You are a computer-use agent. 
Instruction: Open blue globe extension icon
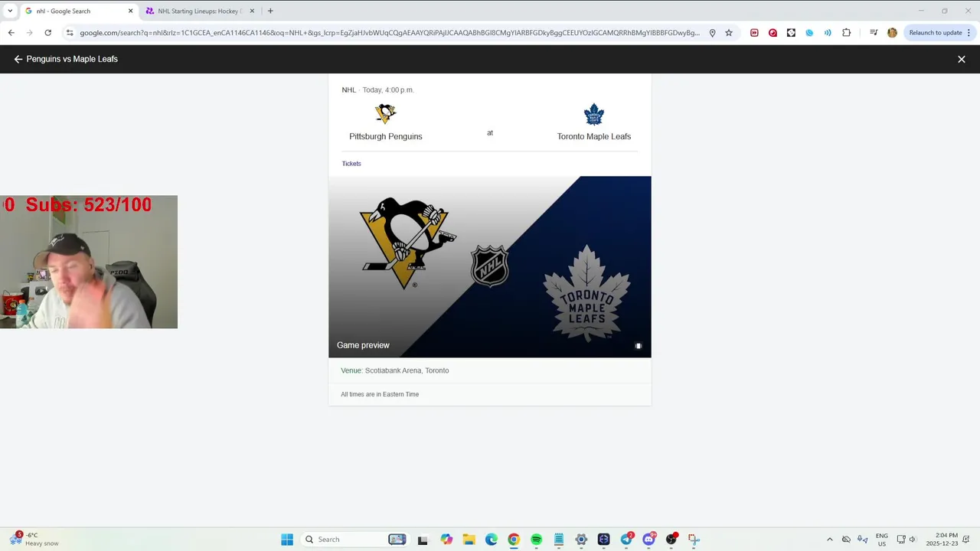pyautogui.click(x=809, y=33)
